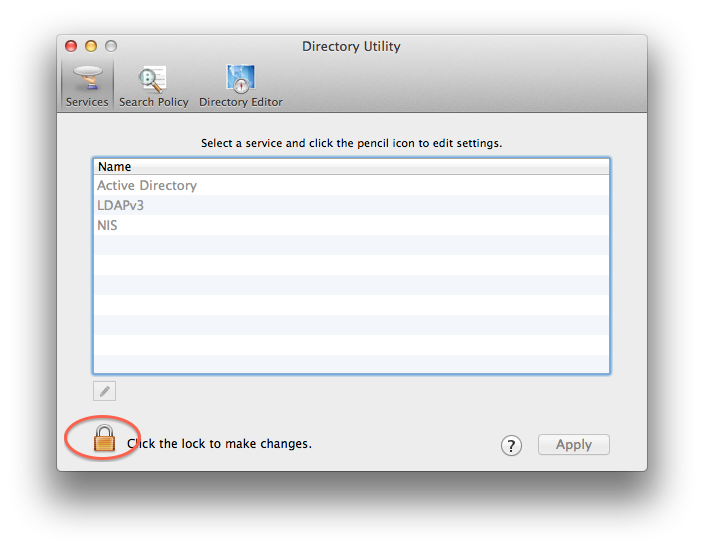Click the 'Services' toolbar label

[x=87, y=102]
